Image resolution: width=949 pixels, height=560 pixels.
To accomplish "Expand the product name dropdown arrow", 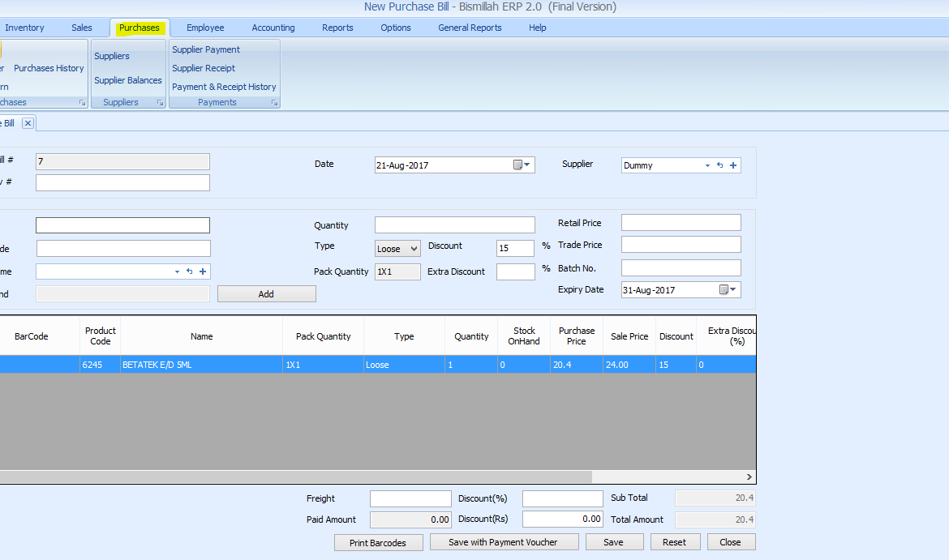I will (177, 271).
